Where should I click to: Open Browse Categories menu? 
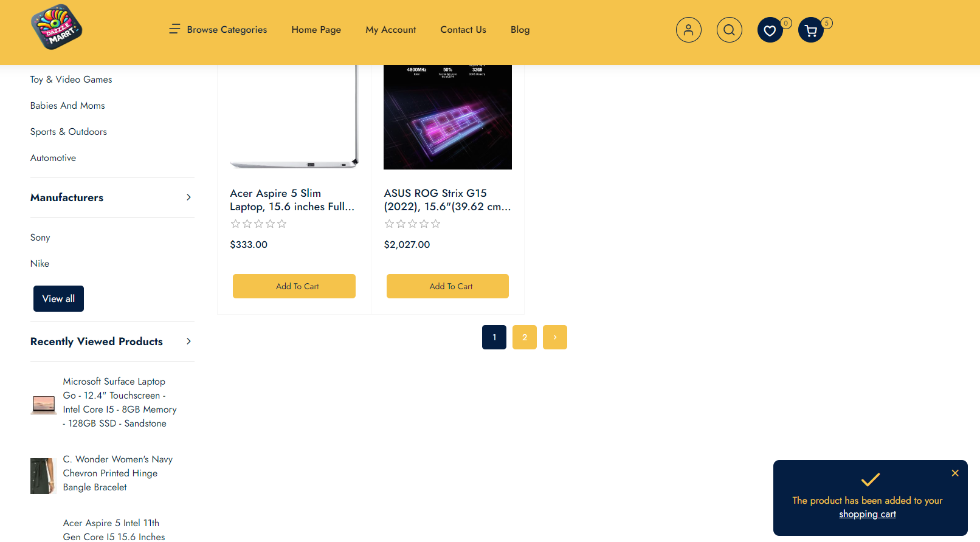(x=227, y=30)
